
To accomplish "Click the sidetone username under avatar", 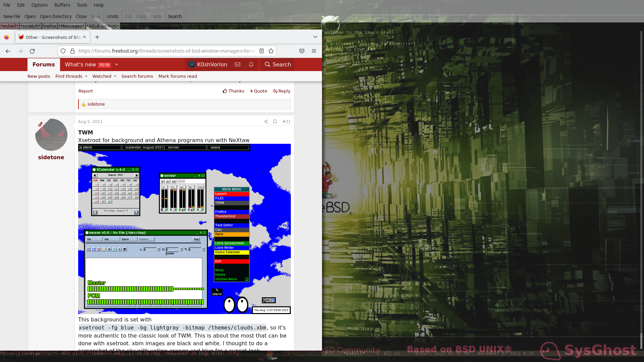I will pos(51,158).
